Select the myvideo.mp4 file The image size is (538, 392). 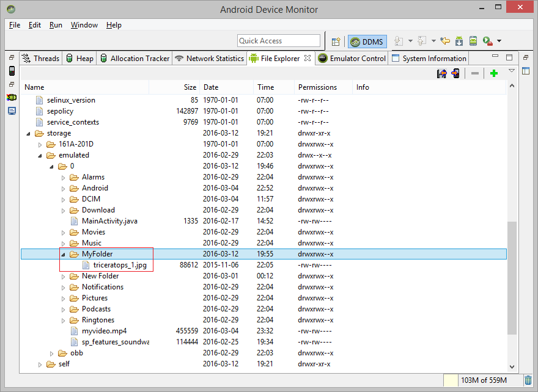point(104,331)
